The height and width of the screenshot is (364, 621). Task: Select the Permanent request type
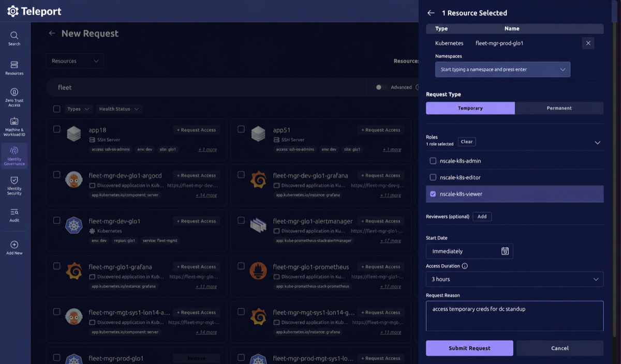point(559,108)
